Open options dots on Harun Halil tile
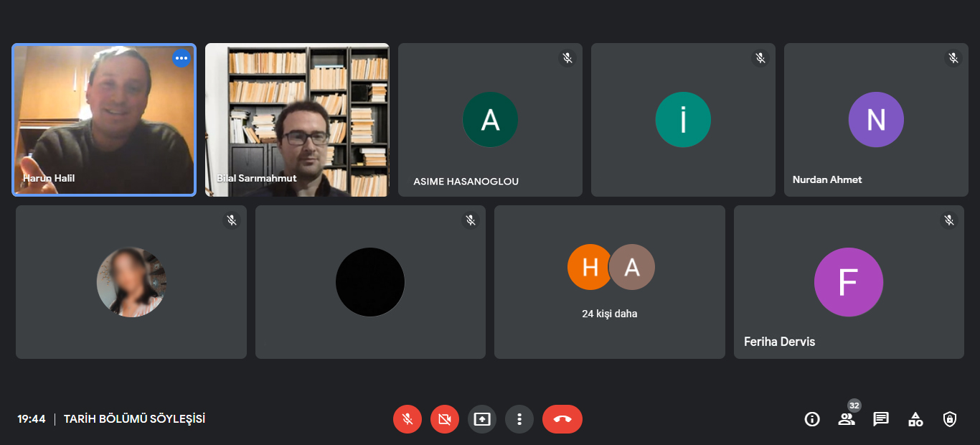Viewport: 980px width, 445px height. (x=182, y=58)
